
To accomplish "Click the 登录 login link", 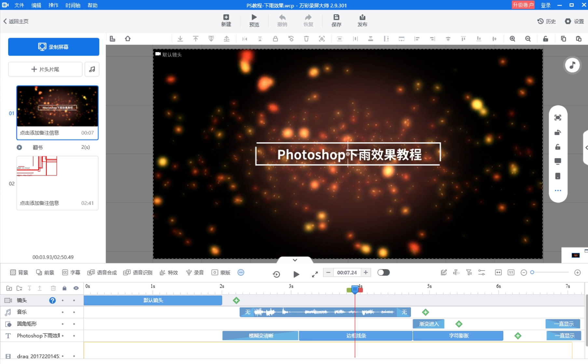I will coord(546,5).
